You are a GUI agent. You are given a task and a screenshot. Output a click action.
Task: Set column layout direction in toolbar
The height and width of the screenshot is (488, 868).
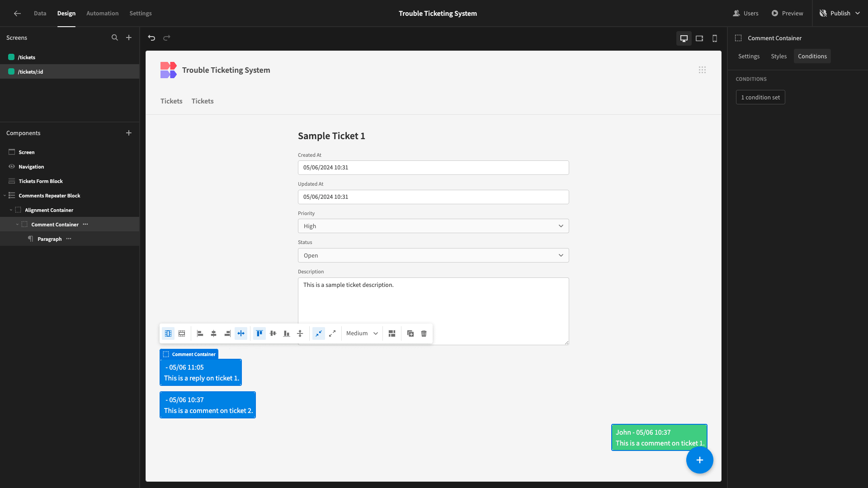[x=168, y=333]
